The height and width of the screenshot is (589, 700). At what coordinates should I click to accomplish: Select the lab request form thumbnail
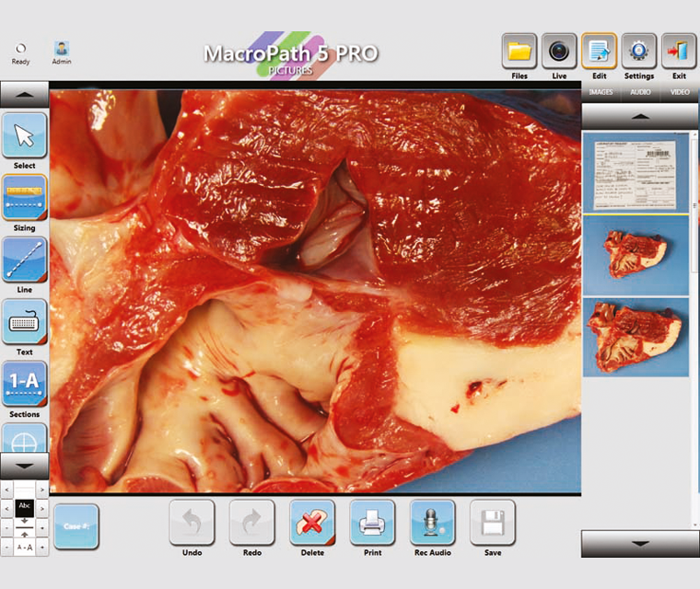tap(635, 172)
